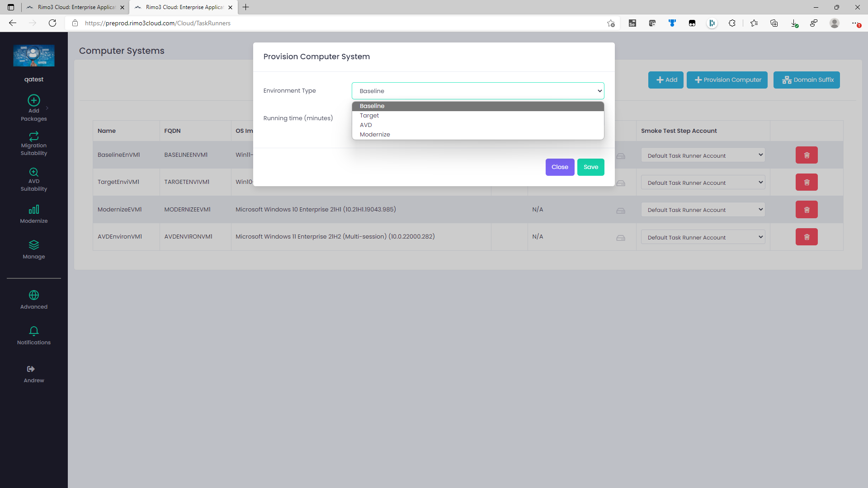
Task: Collapse the Environment Type dropdown
Action: pos(478,91)
